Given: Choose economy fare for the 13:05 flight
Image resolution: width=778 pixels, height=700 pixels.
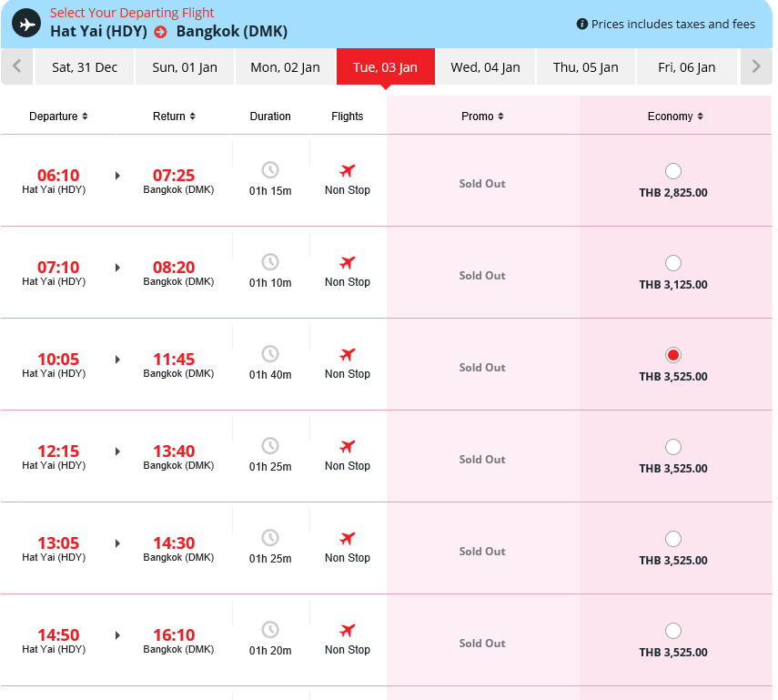Looking at the screenshot, I should tap(672, 539).
